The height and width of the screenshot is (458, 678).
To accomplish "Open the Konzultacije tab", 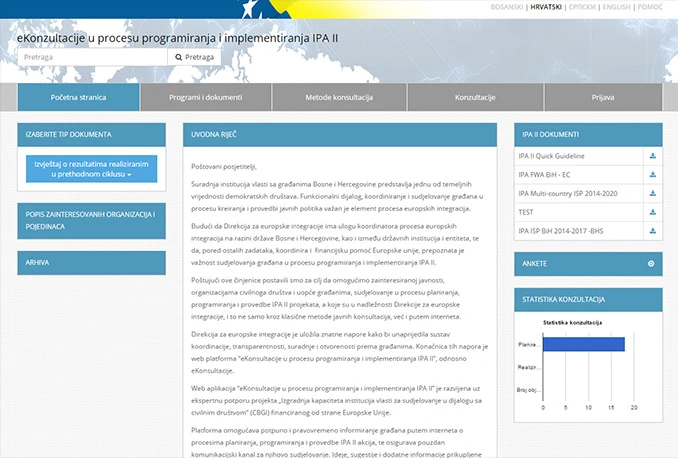I will coord(475,97).
